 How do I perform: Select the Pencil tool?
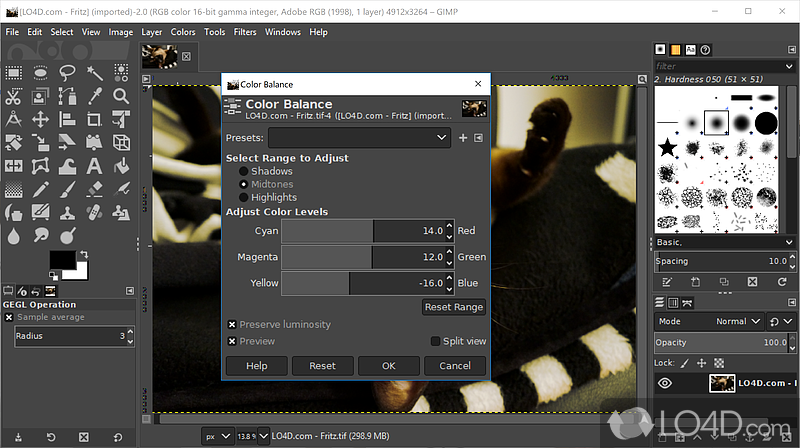pyautogui.click(x=41, y=189)
